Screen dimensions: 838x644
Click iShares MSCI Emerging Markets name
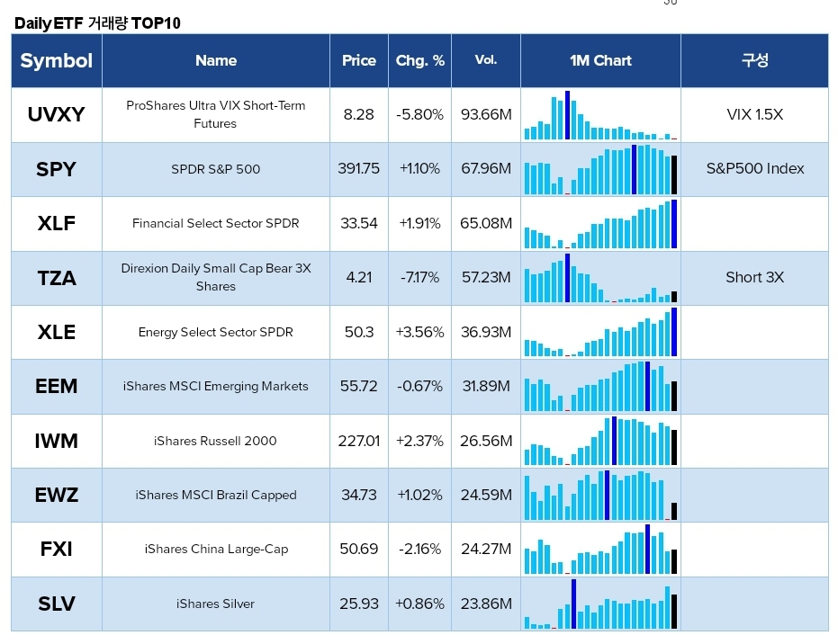click(x=215, y=386)
